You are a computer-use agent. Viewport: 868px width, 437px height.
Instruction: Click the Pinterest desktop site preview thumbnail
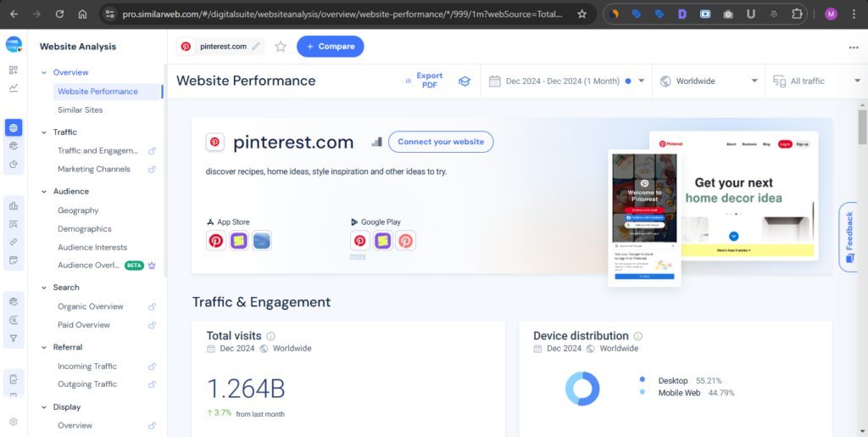(733, 195)
